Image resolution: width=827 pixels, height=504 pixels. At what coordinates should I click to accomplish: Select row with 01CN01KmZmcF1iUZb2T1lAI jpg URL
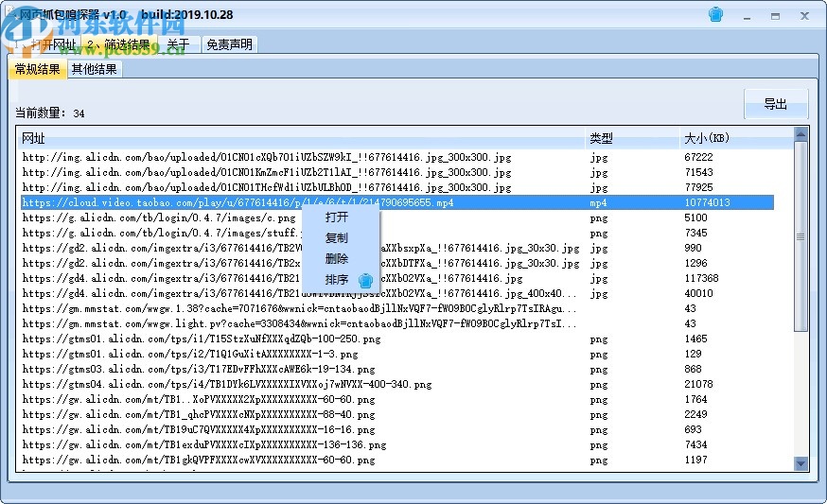pyautogui.click(x=397, y=172)
